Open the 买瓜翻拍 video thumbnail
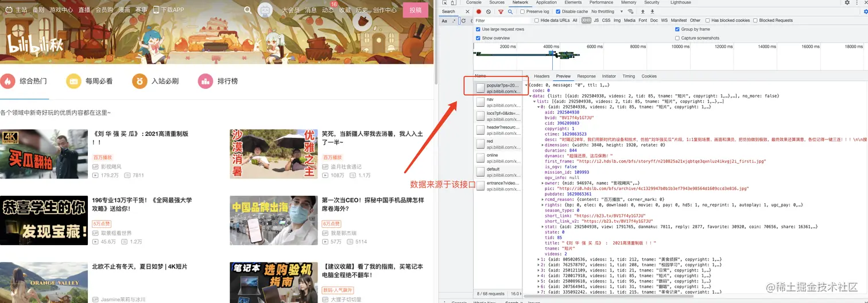 pyautogui.click(x=44, y=154)
